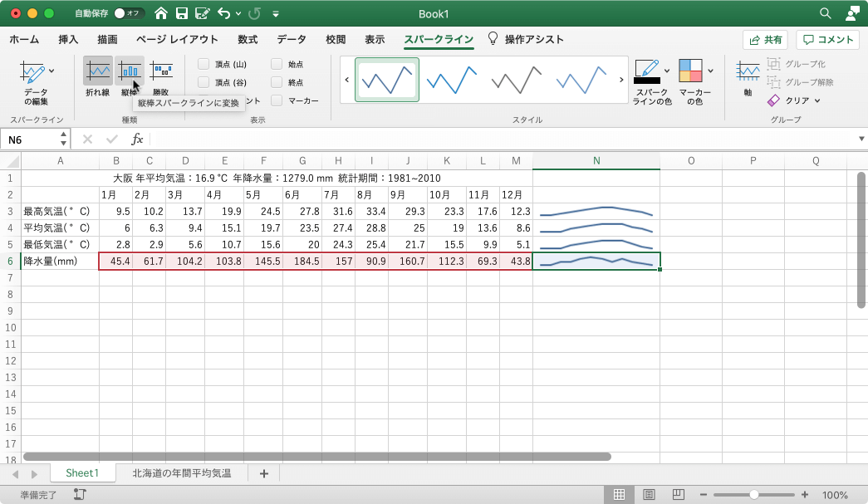Select the gray sparkline style

[x=517, y=80]
